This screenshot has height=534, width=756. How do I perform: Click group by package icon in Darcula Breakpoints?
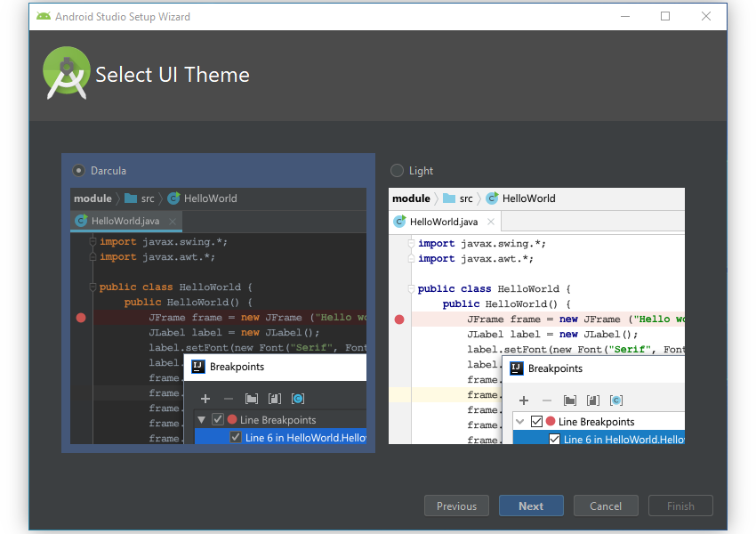(251, 399)
